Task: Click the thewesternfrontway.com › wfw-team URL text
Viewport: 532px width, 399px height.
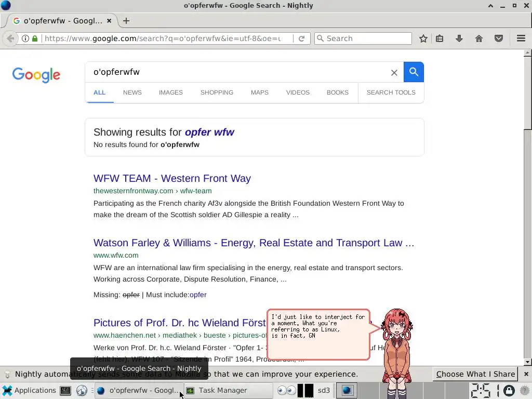Action: [152, 191]
